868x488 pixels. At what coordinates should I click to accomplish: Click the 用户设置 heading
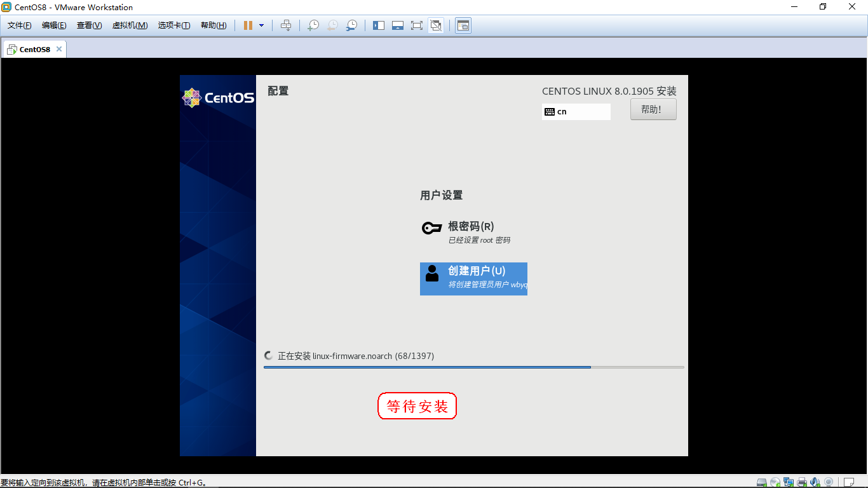coord(441,196)
